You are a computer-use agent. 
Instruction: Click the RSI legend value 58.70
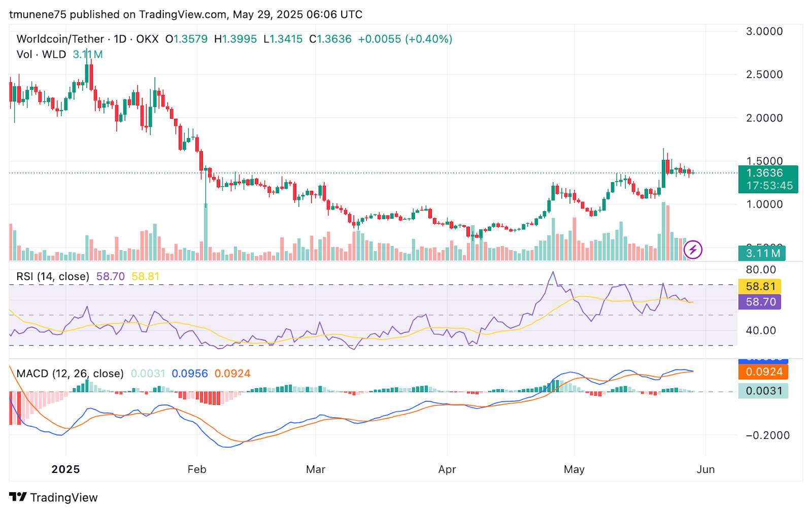point(111,277)
